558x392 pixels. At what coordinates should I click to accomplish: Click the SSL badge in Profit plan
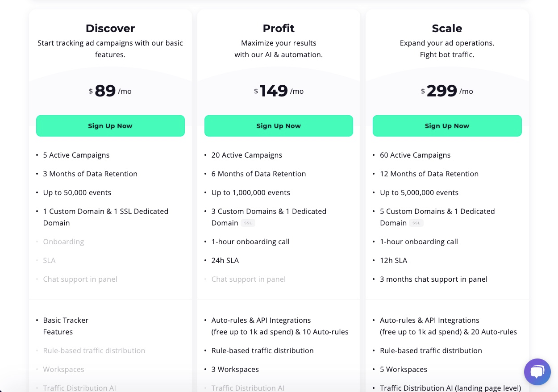tap(248, 223)
